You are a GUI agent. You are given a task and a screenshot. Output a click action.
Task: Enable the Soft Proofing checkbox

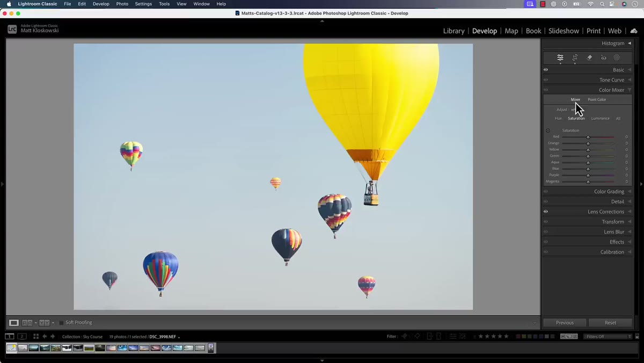click(x=61, y=323)
